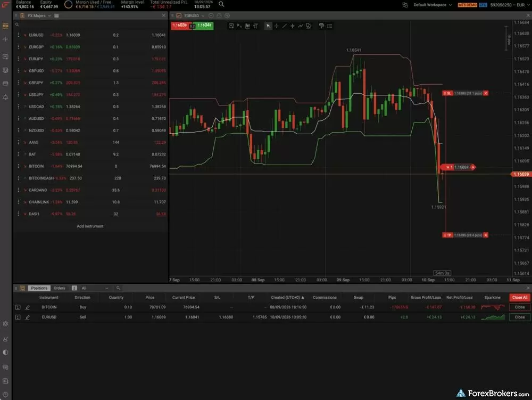Open the All filter dropdown in positions panel

coord(95,288)
